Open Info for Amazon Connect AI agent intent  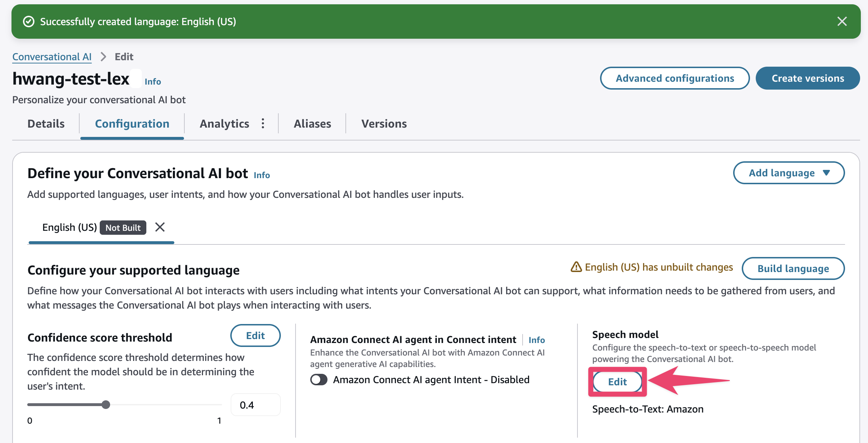pos(536,340)
